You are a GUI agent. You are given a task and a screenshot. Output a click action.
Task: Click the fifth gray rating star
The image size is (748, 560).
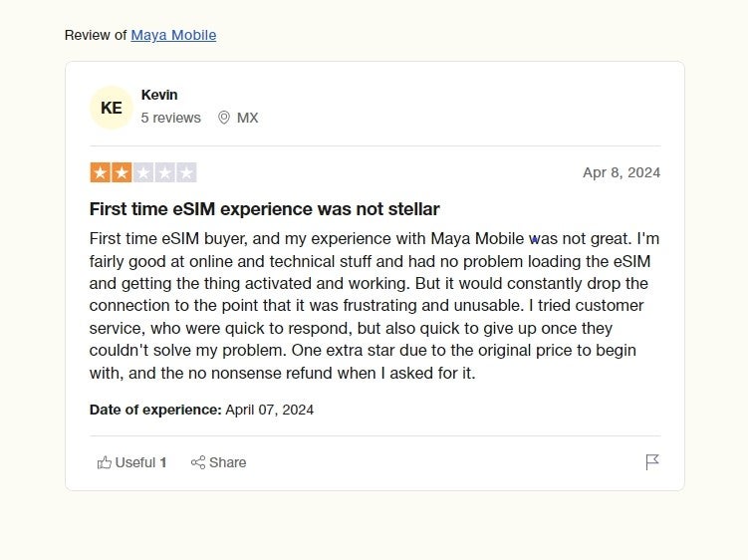[x=186, y=172]
